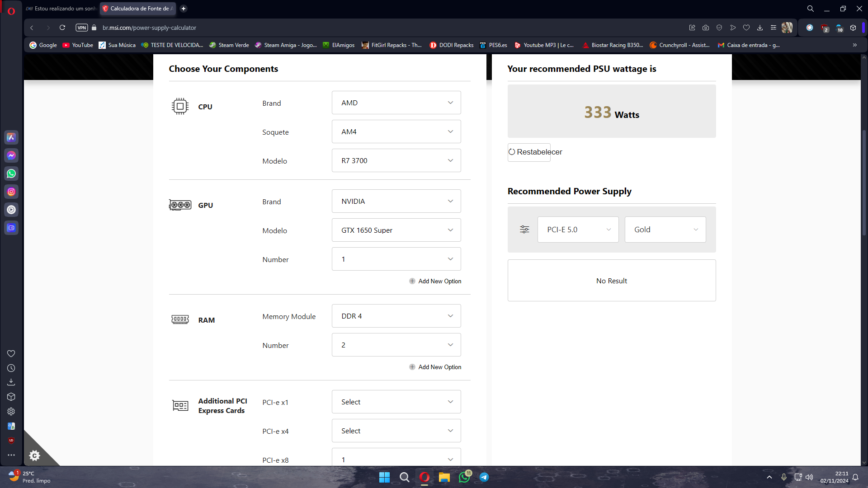Click the cookie settings gear in the page corner
868x488 pixels.
pos(35,455)
